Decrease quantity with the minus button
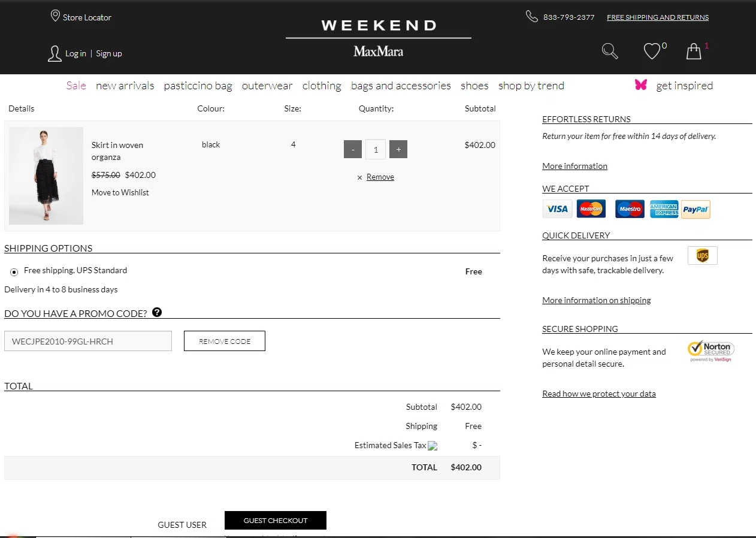Screen dimensions: 756x538 pyautogui.click(x=353, y=149)
